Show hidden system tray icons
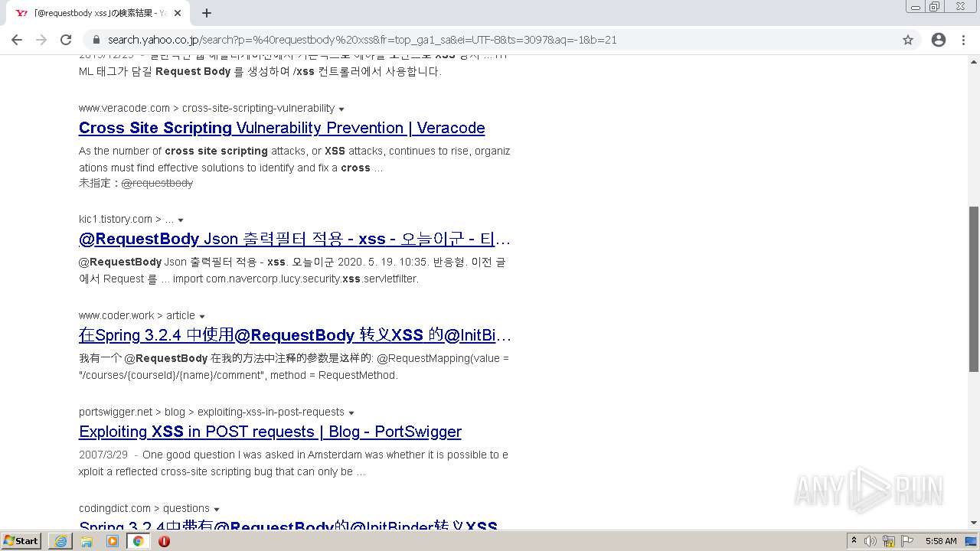Image resolution: width=980 pixels, height=551 pixels. tap(854, 541)
